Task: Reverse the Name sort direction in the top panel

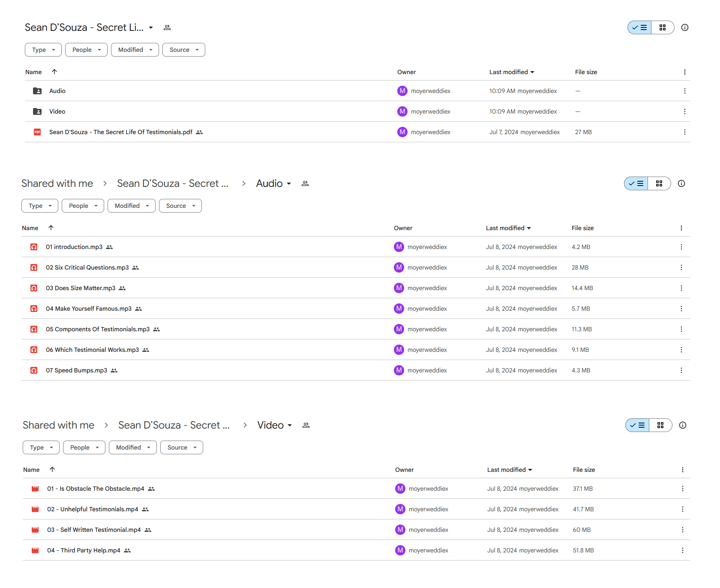Action: 54,72
